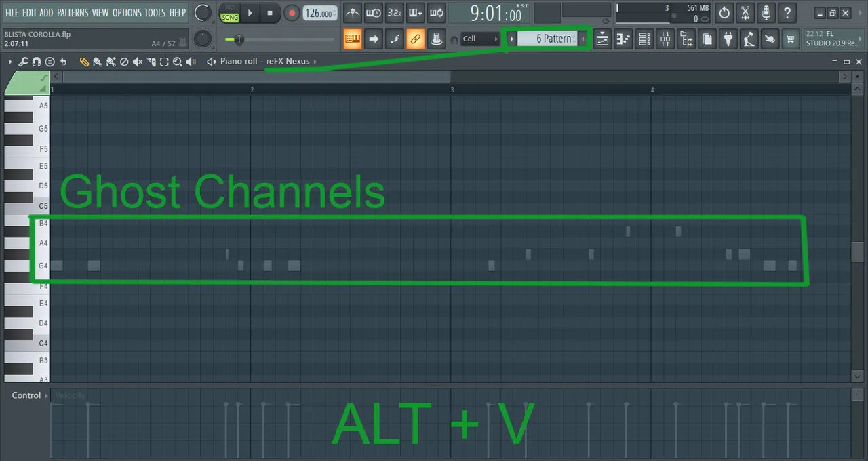The image size is (868, 461).
Task: Select the Delete tool
Action: [x=124, y=62]
